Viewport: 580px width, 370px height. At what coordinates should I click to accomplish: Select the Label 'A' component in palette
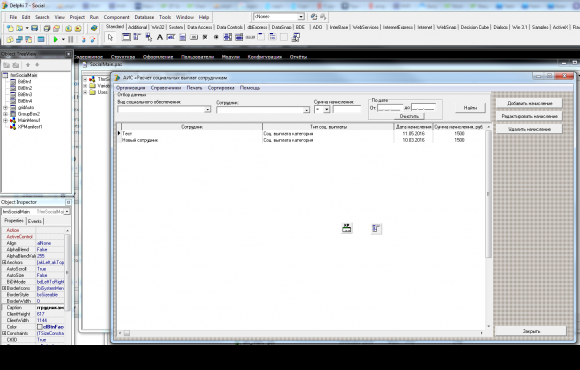coord(160,37)
